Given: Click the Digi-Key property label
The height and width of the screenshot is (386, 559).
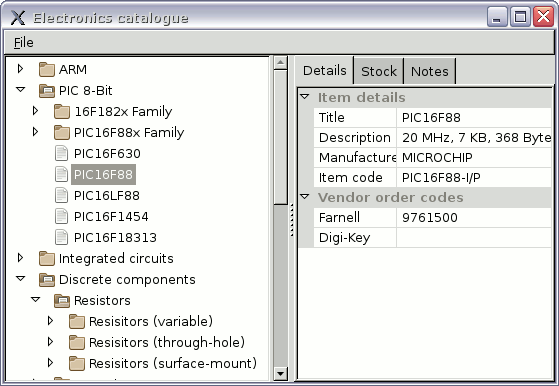Looking at the screenshot, I should coord(344,238).
